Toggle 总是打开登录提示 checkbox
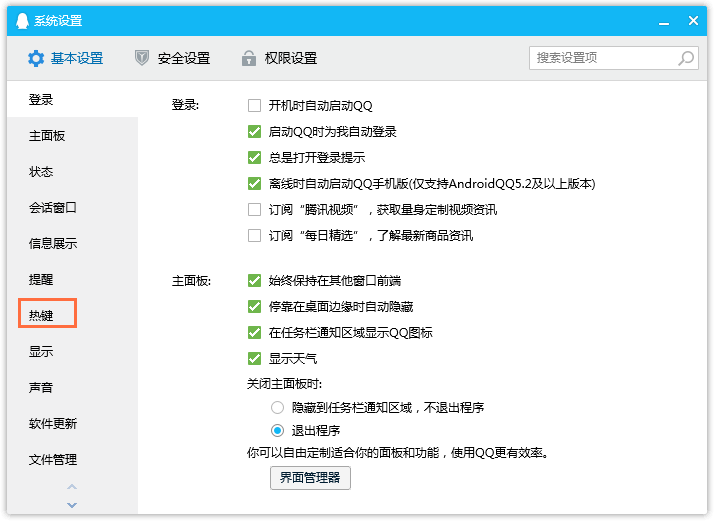The width and height of the screenshot is (717, 521). (254, 158)
